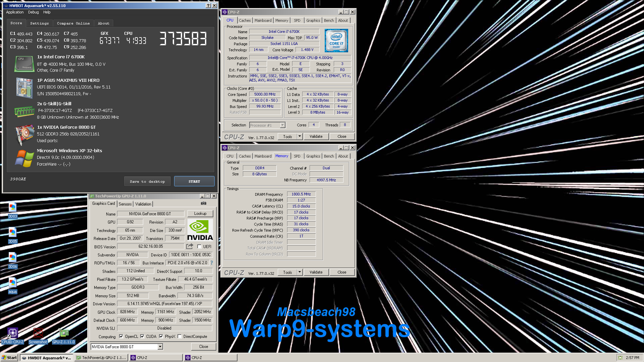Open the 3D03 desktop shortcut
Viewport: 644px width, 362px height.
point(12,210)
